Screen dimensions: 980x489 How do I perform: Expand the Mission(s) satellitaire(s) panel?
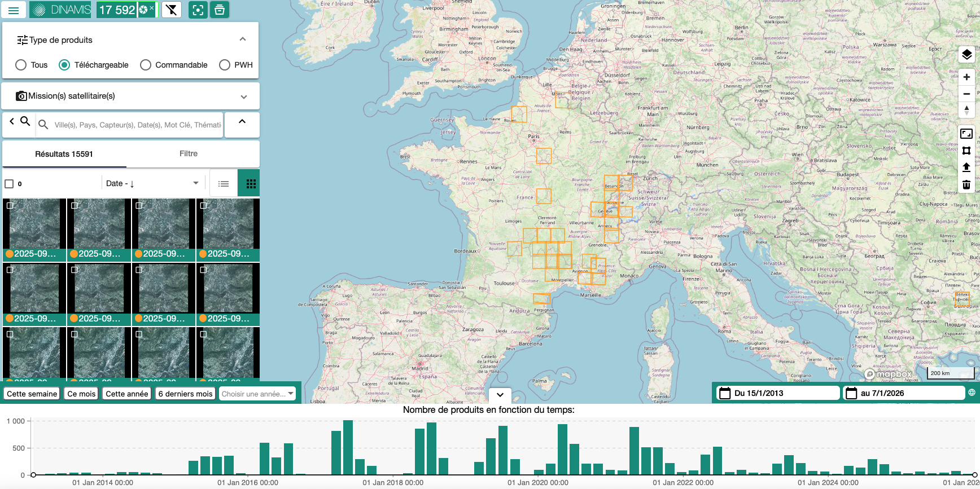pos(243,96)
